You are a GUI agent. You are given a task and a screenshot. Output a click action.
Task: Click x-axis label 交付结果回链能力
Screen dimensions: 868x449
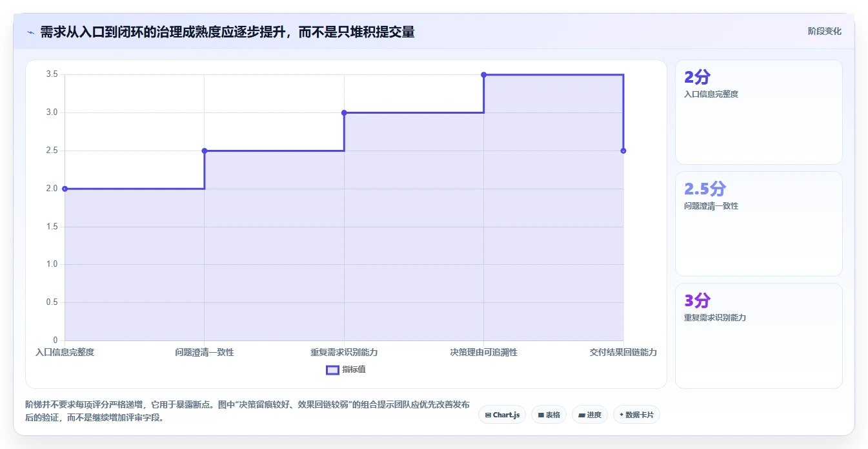pyautogui.click(x=623, y=352)
